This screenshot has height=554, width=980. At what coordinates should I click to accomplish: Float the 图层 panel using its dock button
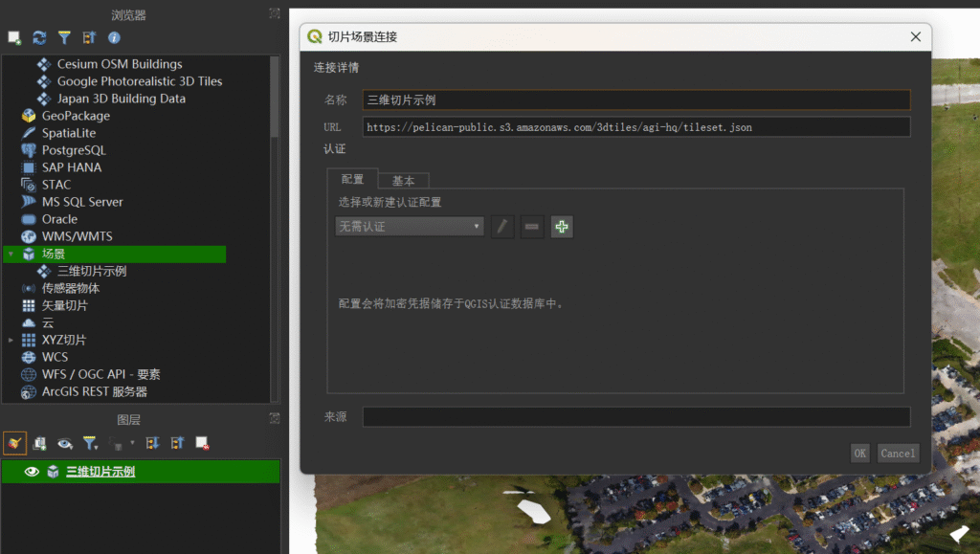[275, 418]
